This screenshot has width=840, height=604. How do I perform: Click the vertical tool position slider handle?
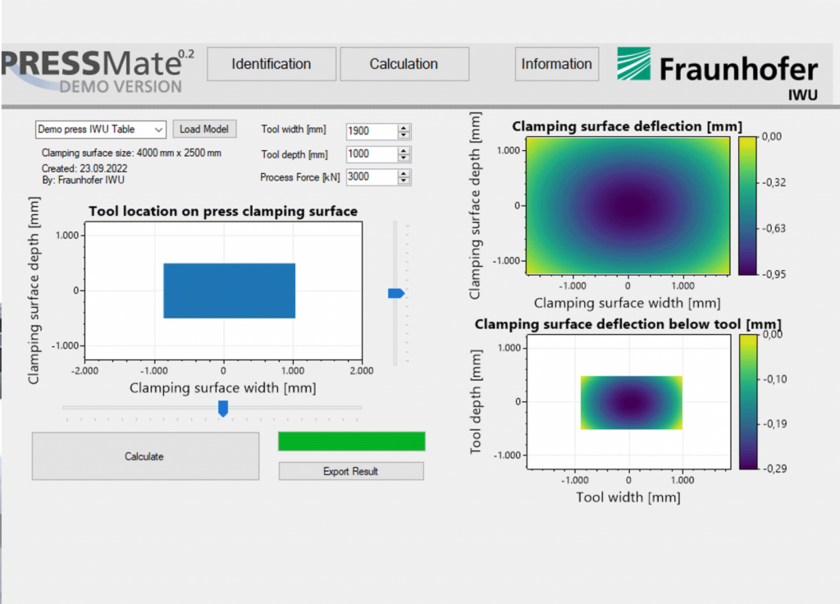coord(396,293)
